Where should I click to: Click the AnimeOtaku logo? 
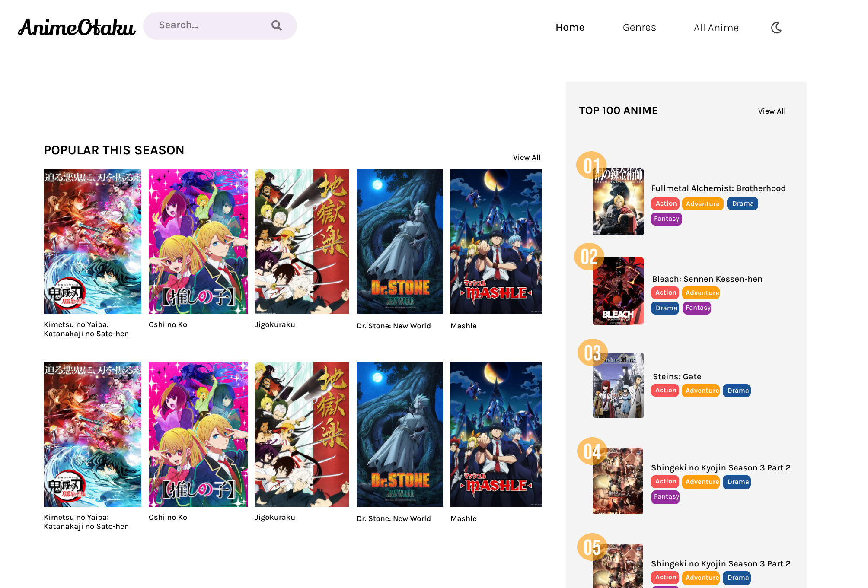click(x=76, y=27)
